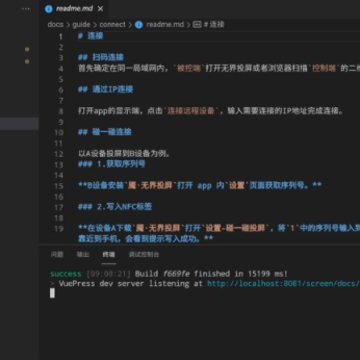
Task: Click the info icon on the readme.md tab
Action: tap(49, 9)
